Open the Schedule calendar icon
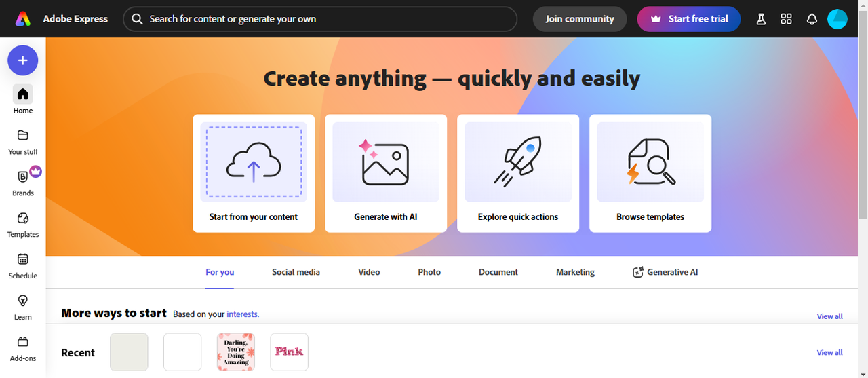 pyautogui.click(x=23, y=259)
